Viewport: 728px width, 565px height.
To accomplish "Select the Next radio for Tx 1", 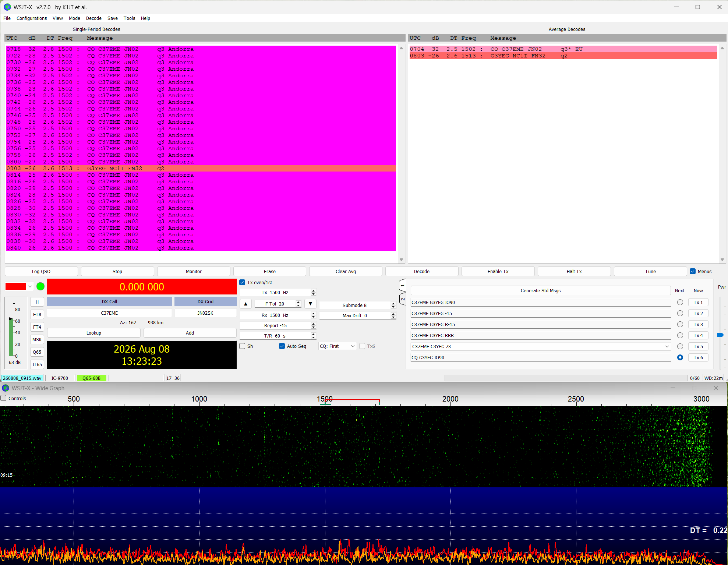I will point(680,303).
